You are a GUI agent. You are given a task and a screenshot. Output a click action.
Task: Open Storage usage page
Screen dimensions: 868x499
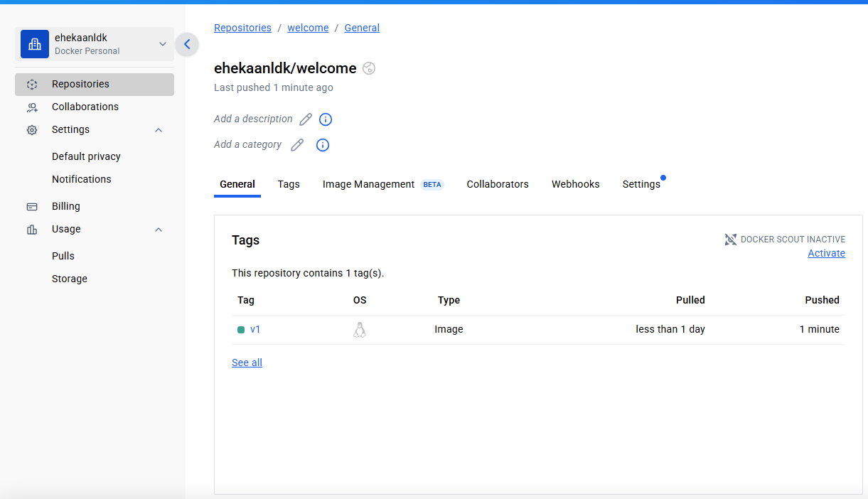[x=70, y=279]
